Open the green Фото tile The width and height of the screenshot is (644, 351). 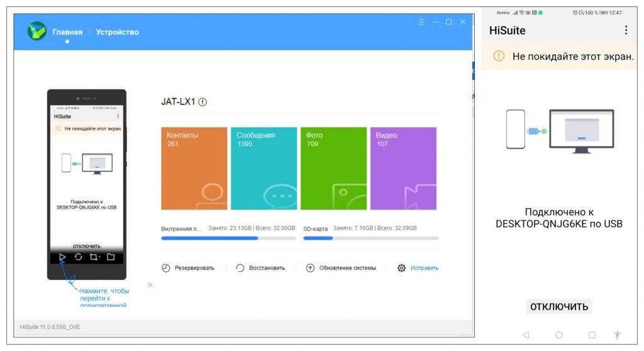coord(333,168)
